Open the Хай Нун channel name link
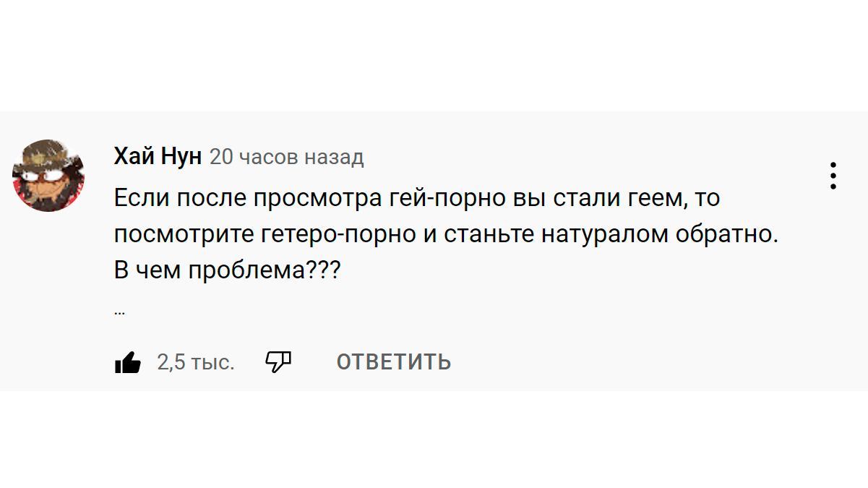 tap(158, 156)
